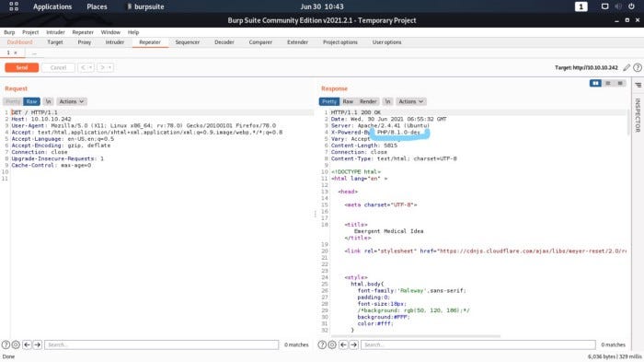Switch to combined tabbed layout icon
Image resolution: width=644 pixels, height=362 pixels.
(620, 83)
